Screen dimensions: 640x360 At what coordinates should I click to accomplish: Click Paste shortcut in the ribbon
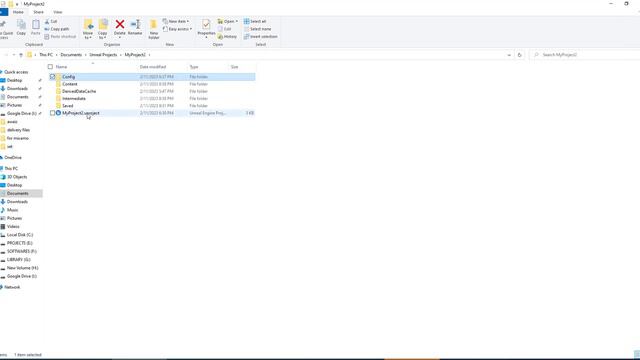(60, 37)
